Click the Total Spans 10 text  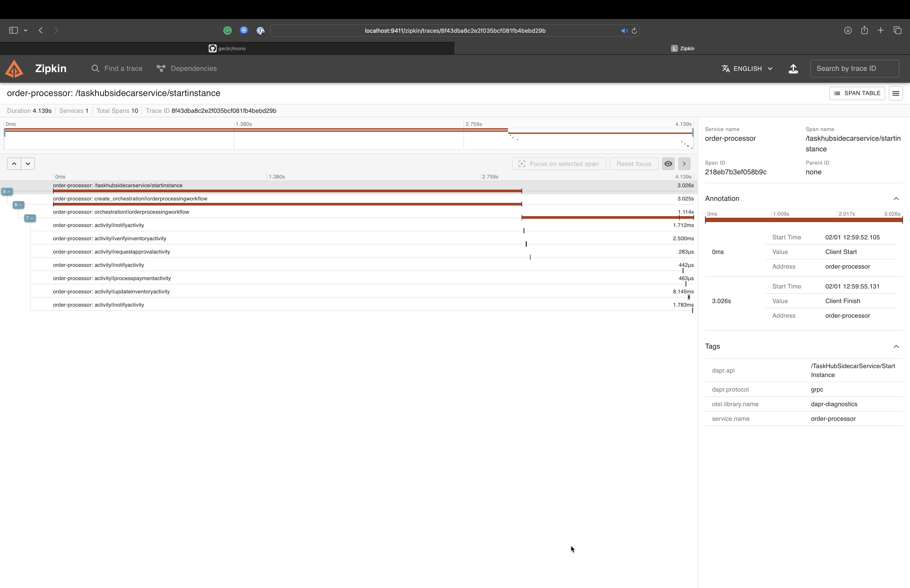[x=117, y=111]
